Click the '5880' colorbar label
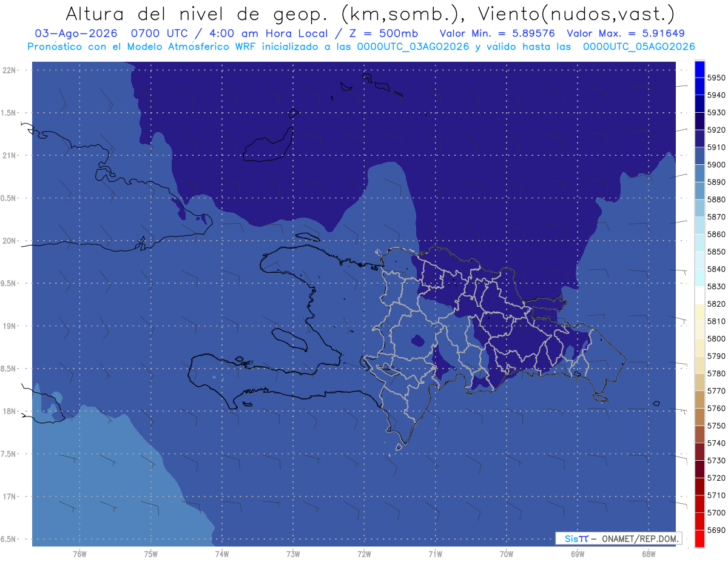Screen dimensions: 728x562 (716, 199)
